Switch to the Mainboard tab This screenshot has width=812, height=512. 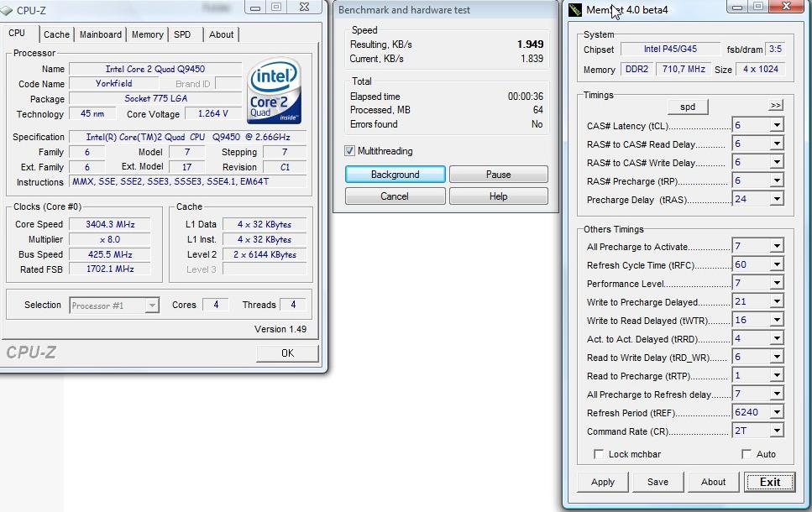[101, 34]
